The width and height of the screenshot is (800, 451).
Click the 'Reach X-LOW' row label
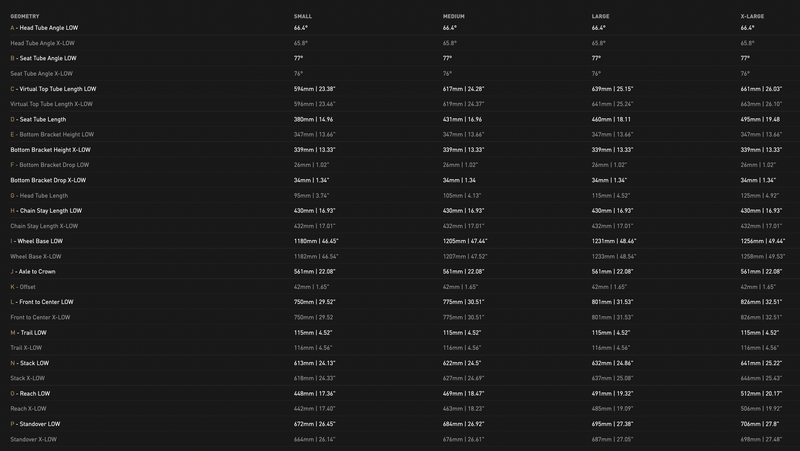[x=28, y=408]
